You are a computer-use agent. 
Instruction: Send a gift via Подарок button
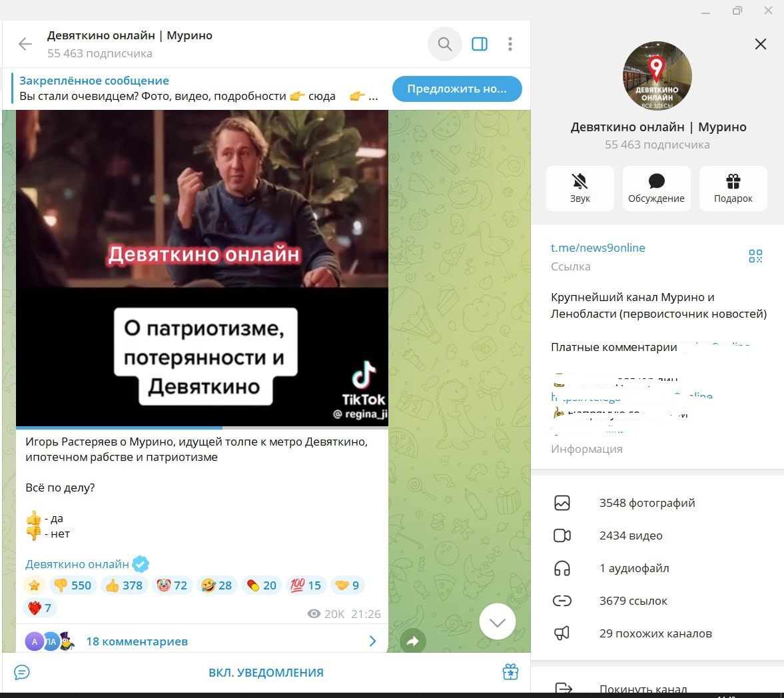[733, 188]
